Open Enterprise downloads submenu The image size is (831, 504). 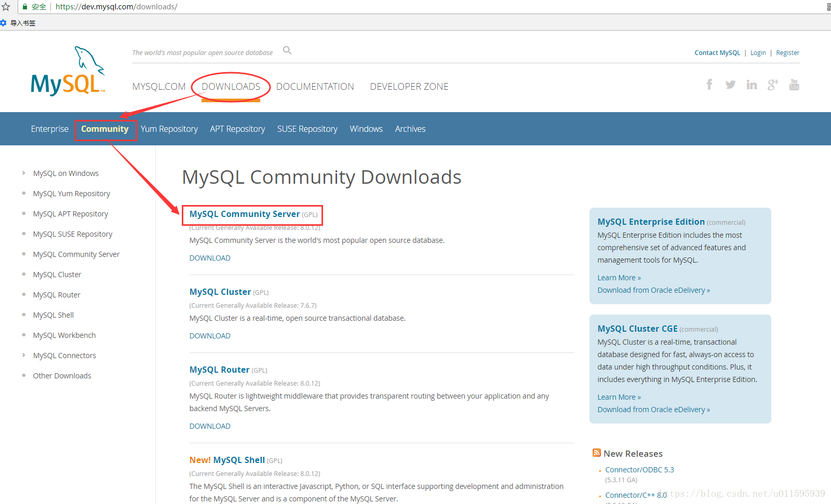[50, 129]
